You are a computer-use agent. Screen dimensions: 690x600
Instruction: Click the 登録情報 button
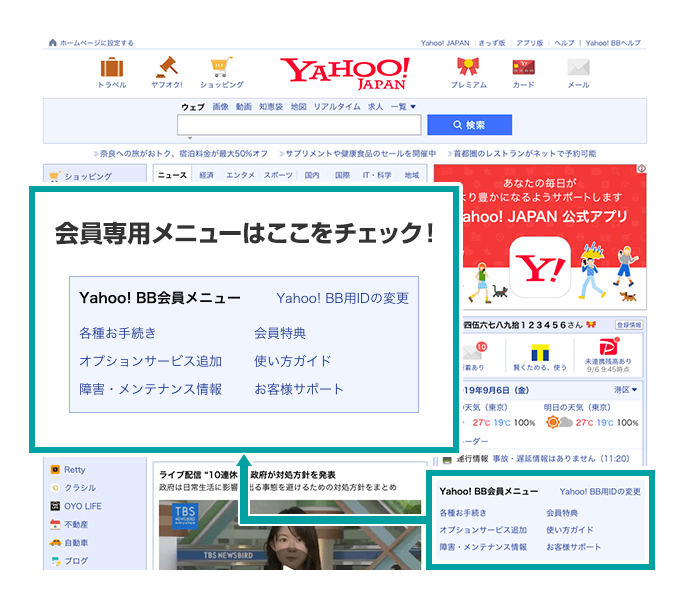click(x=629, y=325)
